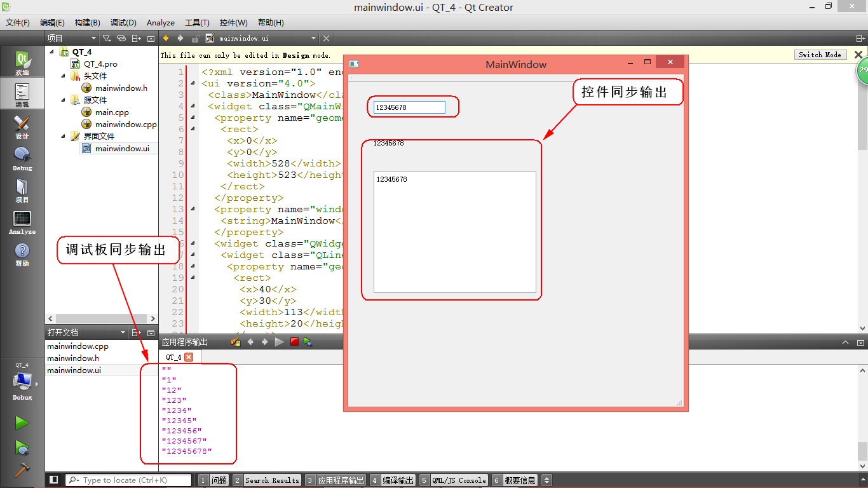The width and height of the screenshot is (868, 488).
Task: Re-run the application from output toolbar
Action: coord(279,342)
